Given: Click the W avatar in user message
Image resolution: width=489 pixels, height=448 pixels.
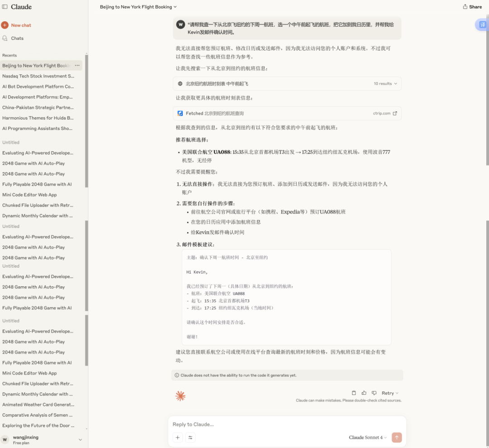Looking at the screenshot, I should (181, 24).
